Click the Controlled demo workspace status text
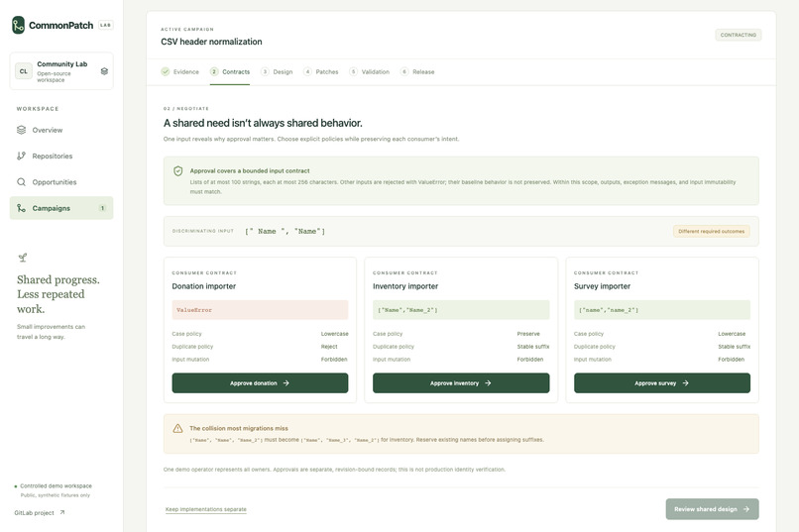 pos(57,486)
